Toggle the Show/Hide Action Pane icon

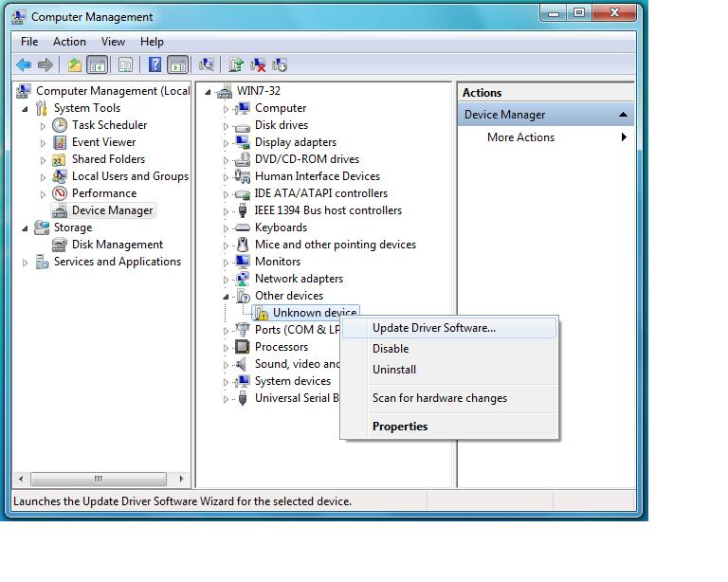pos(178,64)
